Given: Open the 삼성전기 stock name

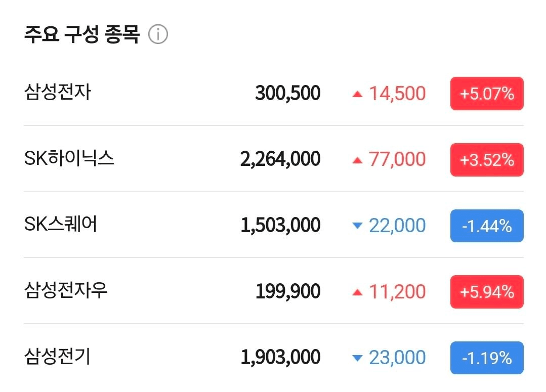Looking at the screenshot, I should point(58,357).
